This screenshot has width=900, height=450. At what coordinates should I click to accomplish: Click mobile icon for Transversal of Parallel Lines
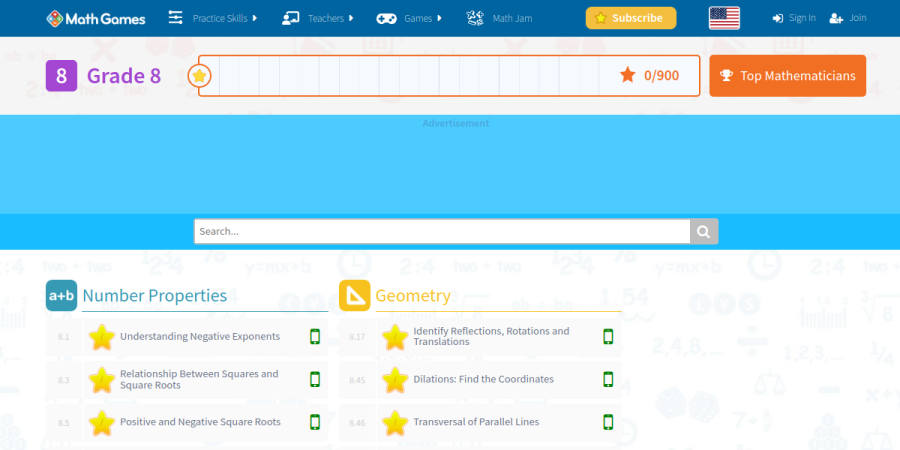(x=608, y=422)
